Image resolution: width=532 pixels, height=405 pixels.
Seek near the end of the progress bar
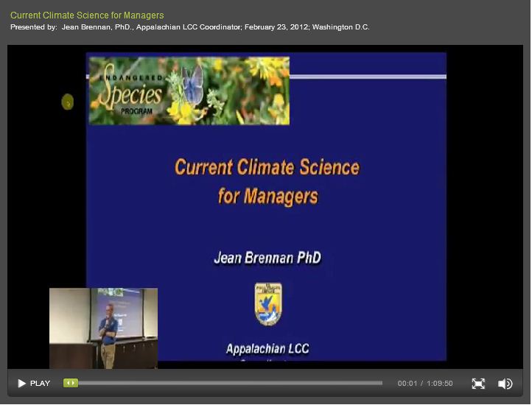374,383
